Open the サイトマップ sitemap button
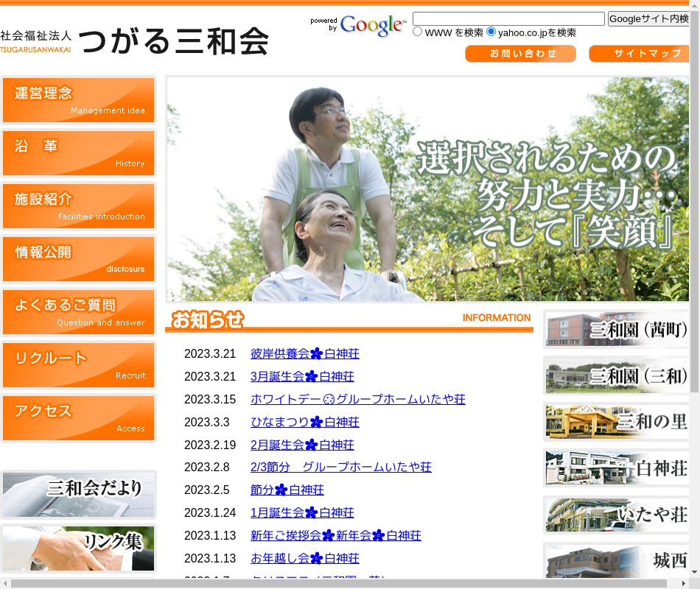The image size is (700, 589). click(x=638, y=54)
